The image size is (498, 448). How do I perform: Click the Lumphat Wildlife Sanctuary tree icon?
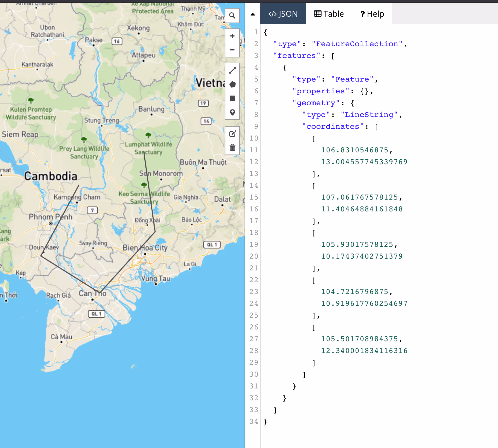(x=148, y=135)
